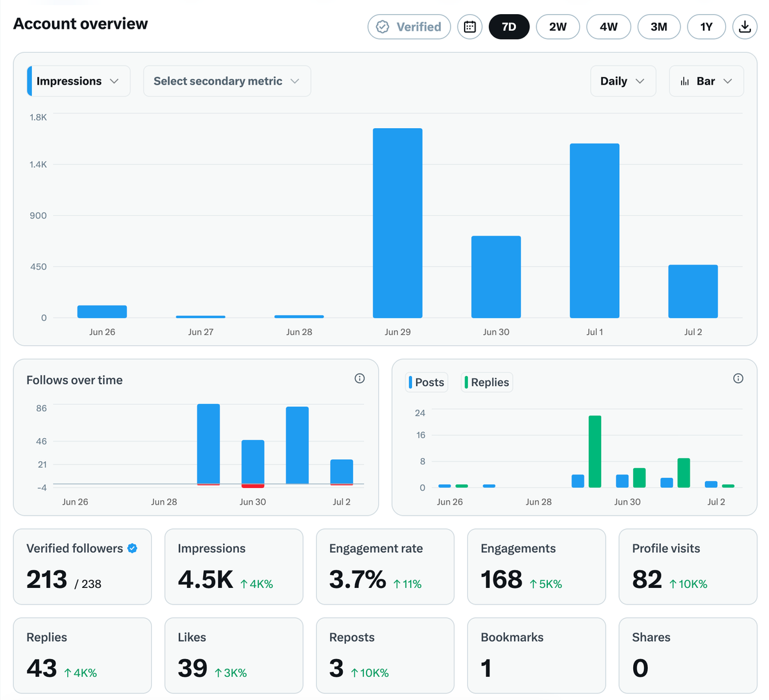
Task: Click the Jun 29 impressions bar
Action: pos(397,223)
